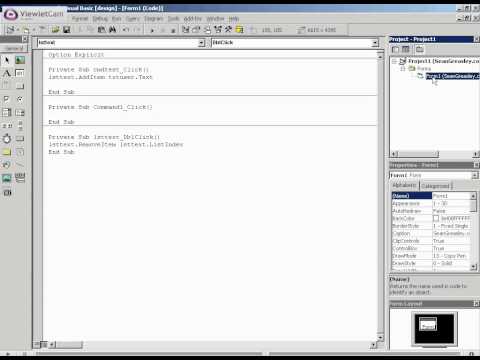Click the Caption property row
Image resolution: width=480 pixels, height=360 pixels.
coord(431,234)
